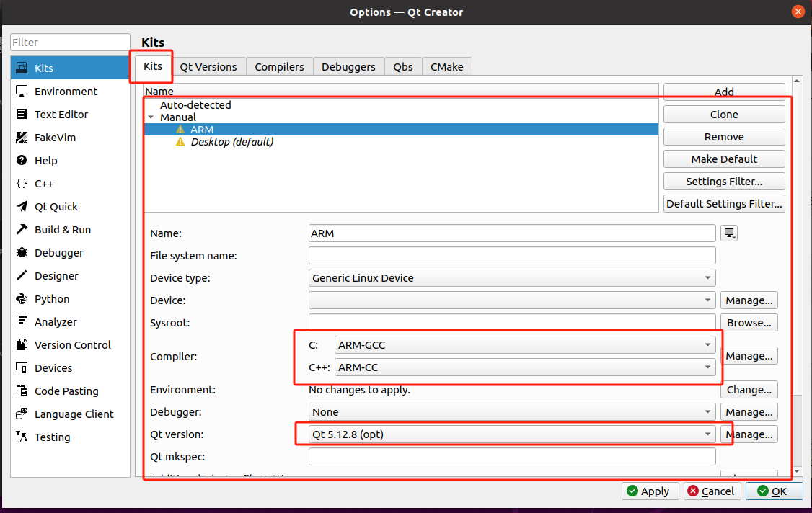Expand the C compiler ARM-GCC dropdown
The image size is (812, 513).
tap(526, 345)
